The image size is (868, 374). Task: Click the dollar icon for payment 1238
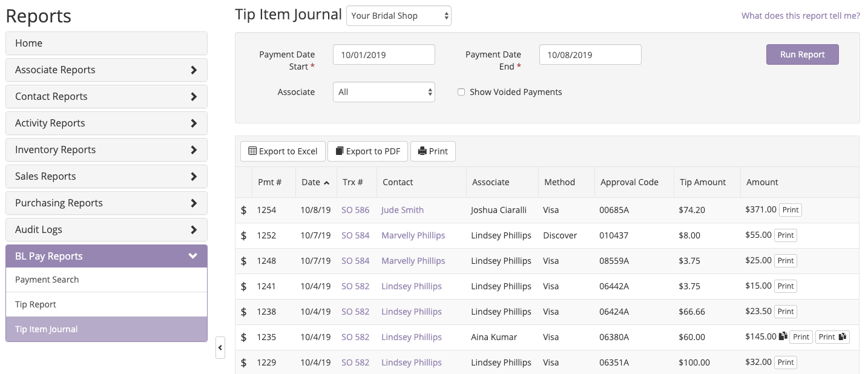tap(243, 312)
